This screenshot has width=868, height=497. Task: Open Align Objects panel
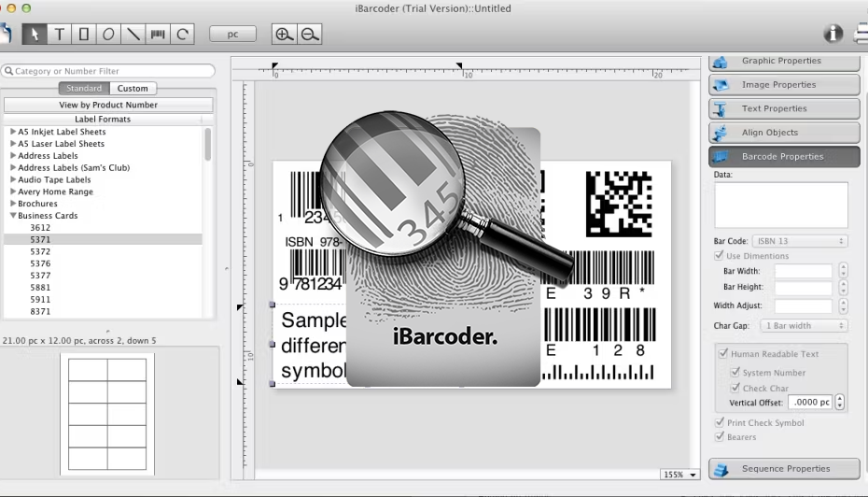pos(784,133)
